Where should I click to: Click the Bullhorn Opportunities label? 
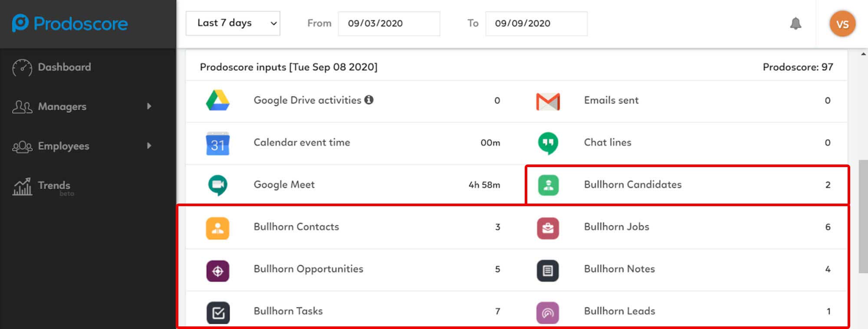point(309,269)
